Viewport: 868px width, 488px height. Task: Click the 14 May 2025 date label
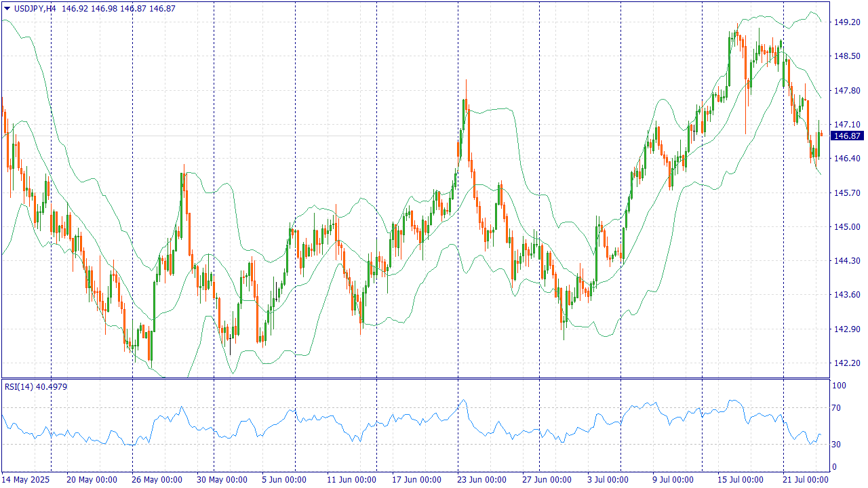(x=26, y=479)
